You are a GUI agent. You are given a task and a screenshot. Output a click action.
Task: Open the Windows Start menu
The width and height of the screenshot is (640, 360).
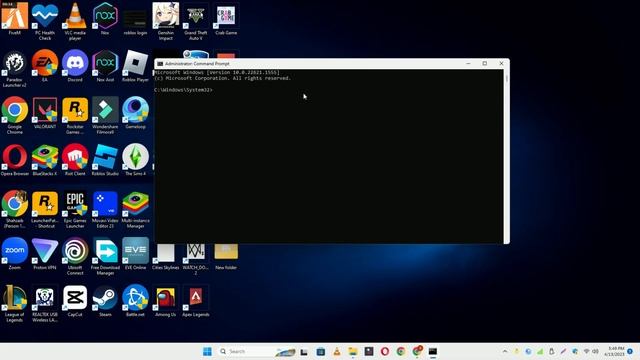(207, 351)
